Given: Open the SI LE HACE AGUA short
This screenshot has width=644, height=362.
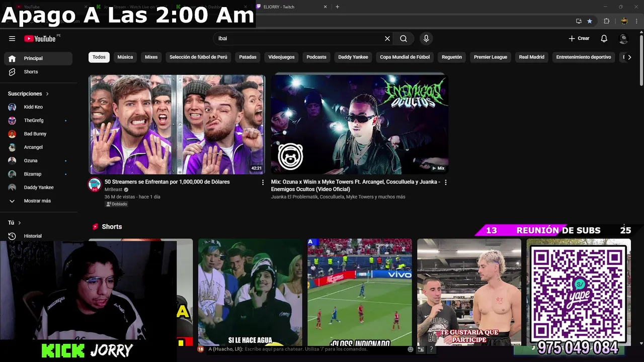Looking at the screenshot, I should [x=250, y=292].
